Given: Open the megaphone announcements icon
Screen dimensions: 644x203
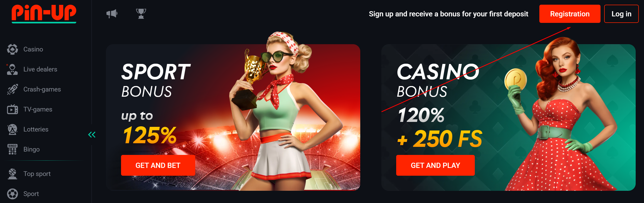Looking at the screenshot, I should click(x=112, y=14).
